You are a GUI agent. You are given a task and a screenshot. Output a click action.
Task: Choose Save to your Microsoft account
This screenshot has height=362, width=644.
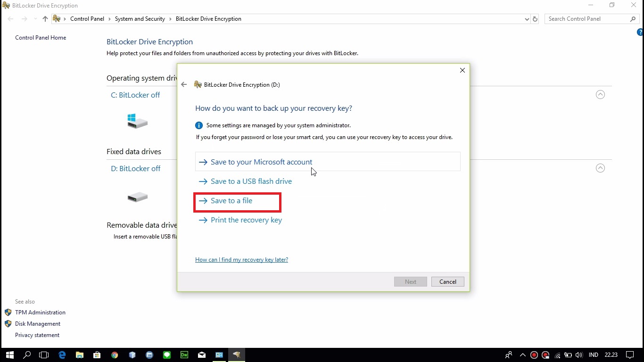[x=328, y=162]
